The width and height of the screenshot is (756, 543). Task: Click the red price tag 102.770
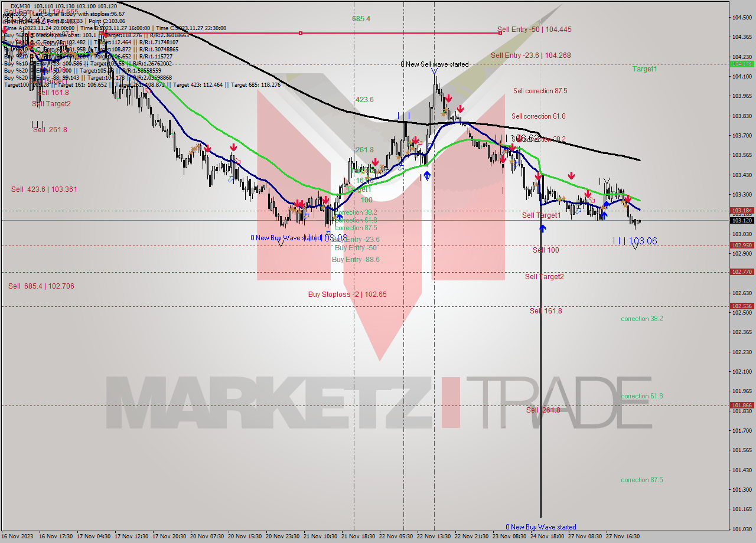coord(742,272)
